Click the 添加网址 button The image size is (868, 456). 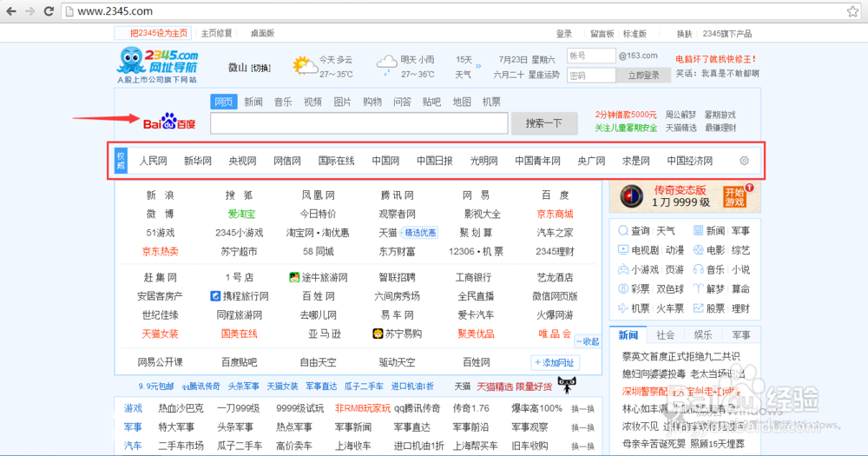[555, 363]
